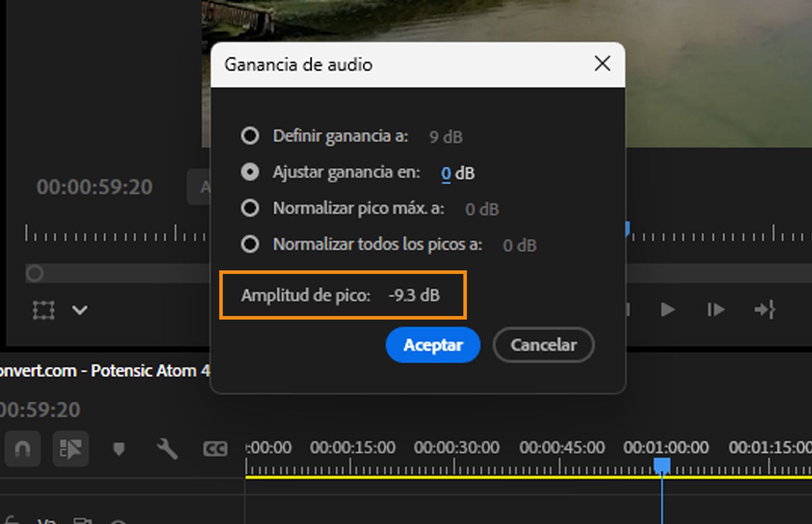Image resolution: width=812 pixels, height=524 pixels.
Task: Open the Timeline Display Settings wrench
Action: coord(166,448)
